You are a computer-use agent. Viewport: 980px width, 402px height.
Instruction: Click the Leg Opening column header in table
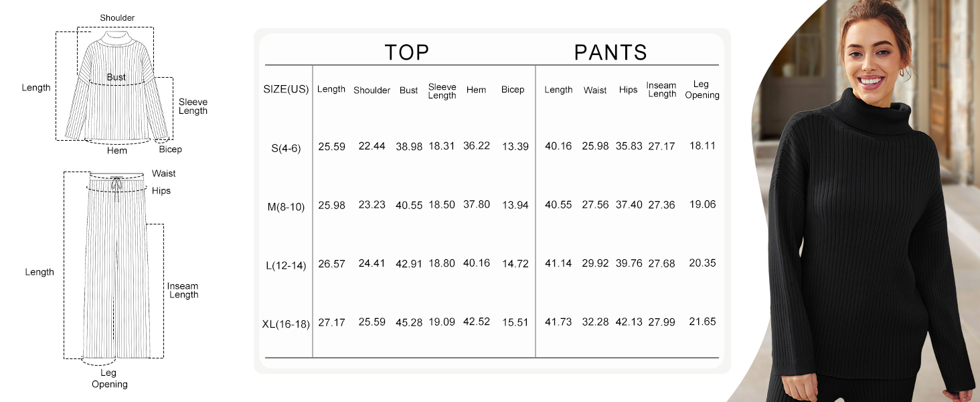702,90
